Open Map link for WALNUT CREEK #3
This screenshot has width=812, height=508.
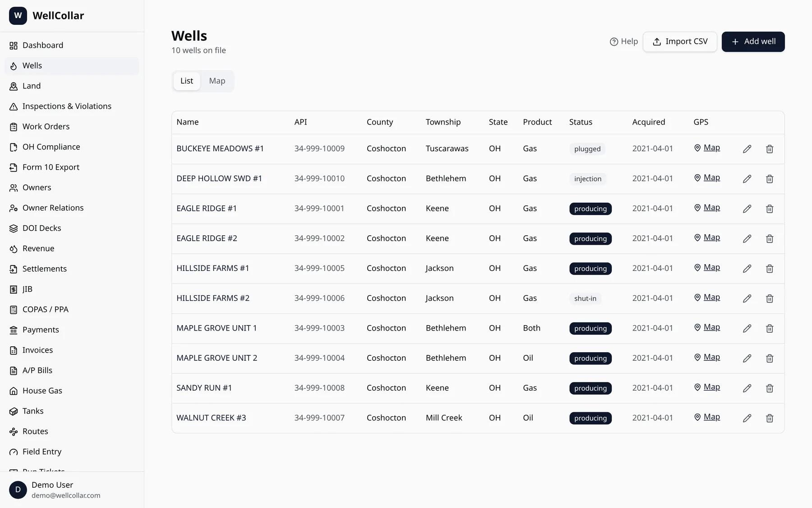pyautogui.click(x=707, y=417)
